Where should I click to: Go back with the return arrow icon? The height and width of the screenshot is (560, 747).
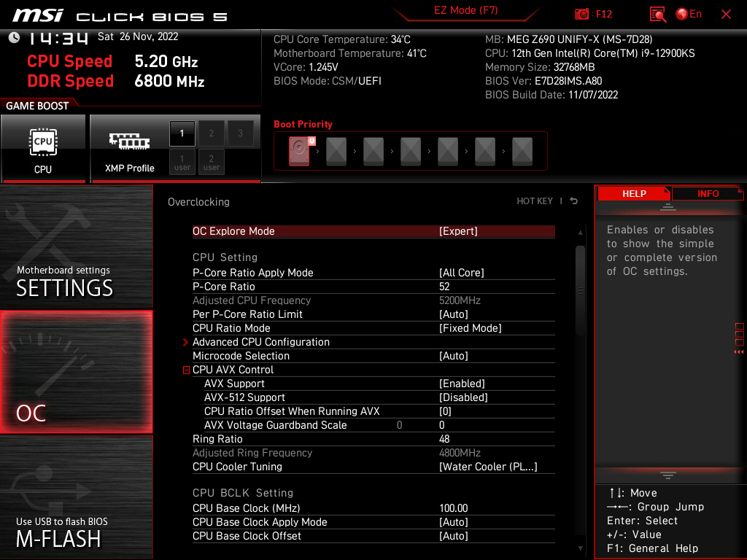(574, 201)
